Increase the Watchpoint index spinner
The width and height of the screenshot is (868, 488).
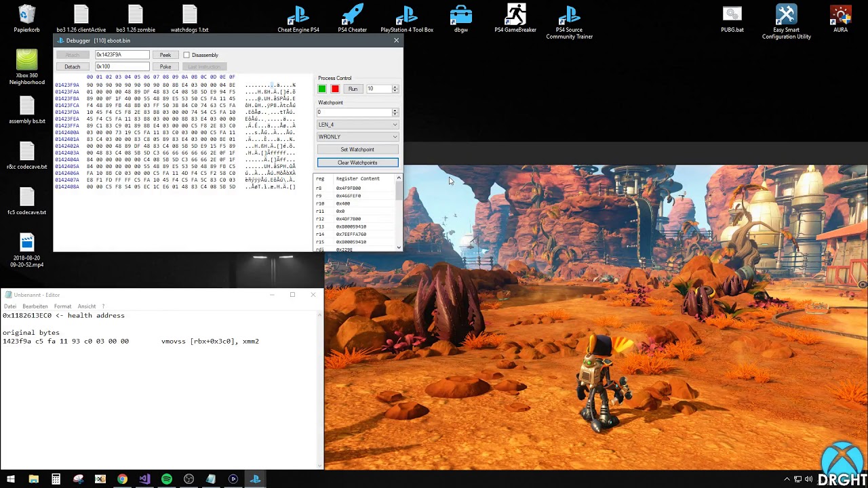tap(395, 110)
